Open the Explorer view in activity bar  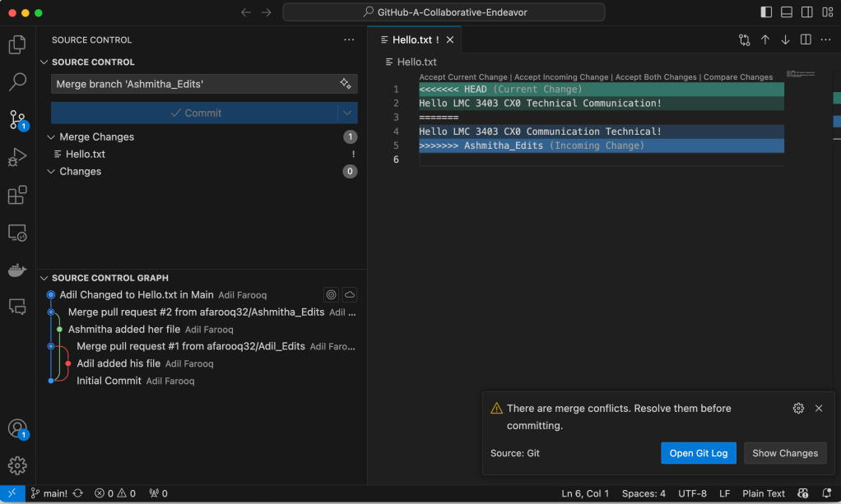17,44
